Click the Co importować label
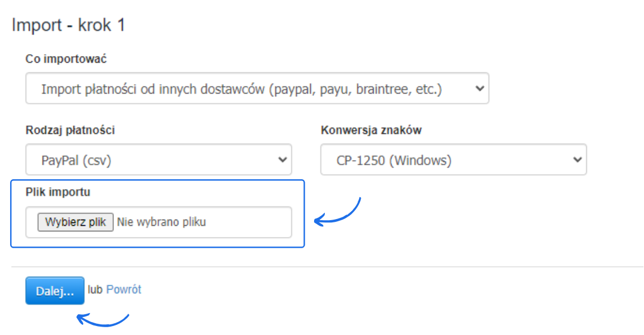 pyautogui.click(x=66, y=59)
